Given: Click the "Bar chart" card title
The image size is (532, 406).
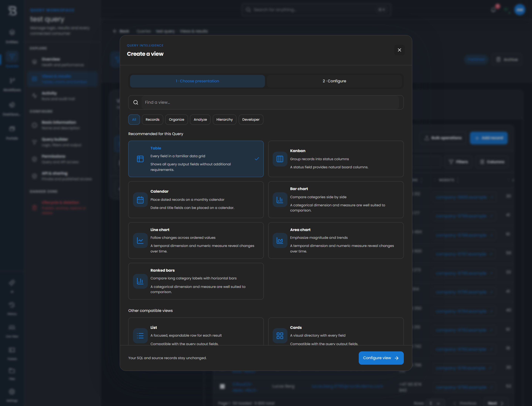Looking at the screenshot, I should pyautogui.click(x=299, y=189).
